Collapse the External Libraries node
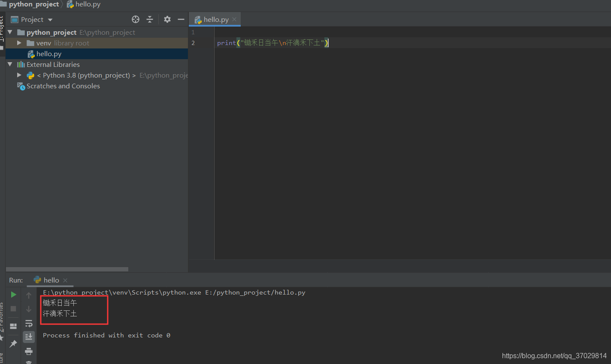The width and height of the screenshot is (611, 364). tap(10, 64)
